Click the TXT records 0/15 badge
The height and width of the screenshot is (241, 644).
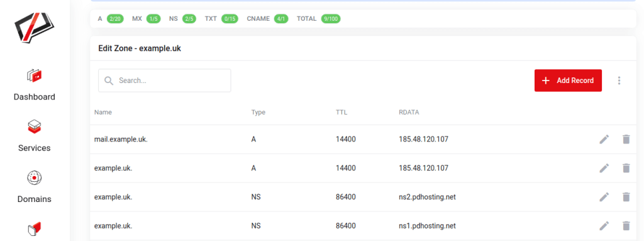point(230,19)
